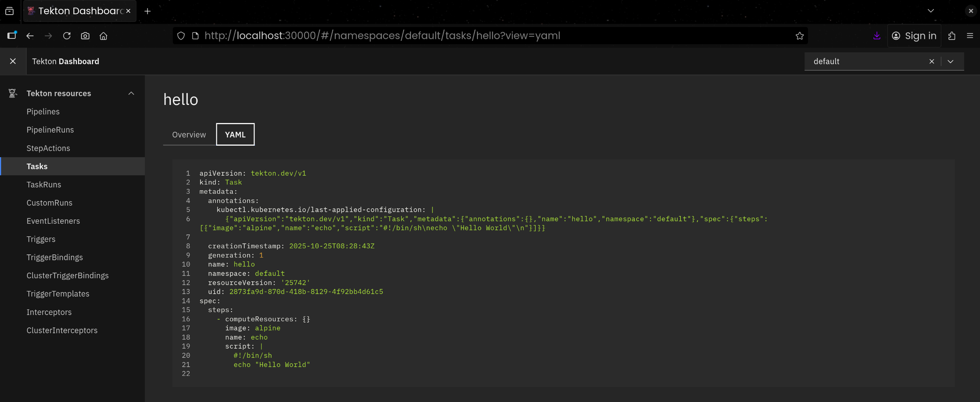Go back to the previous page
This screenshot has width=980, height=402.
30,36
